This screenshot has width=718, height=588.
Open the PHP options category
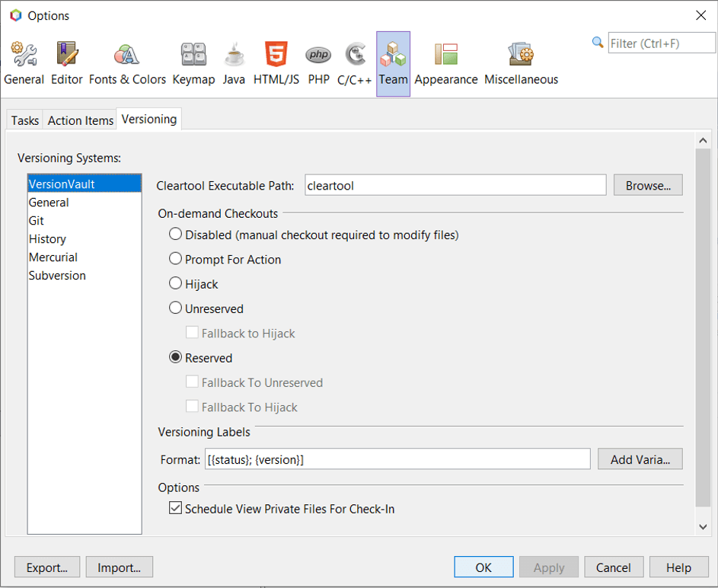point(319,64)
